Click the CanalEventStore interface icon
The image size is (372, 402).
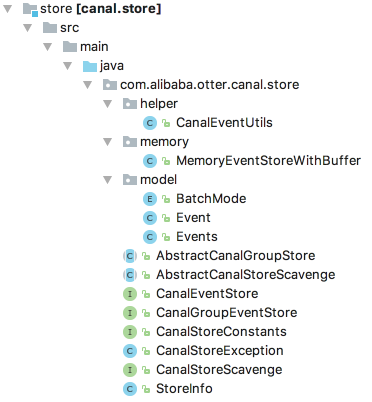[130, 294]
